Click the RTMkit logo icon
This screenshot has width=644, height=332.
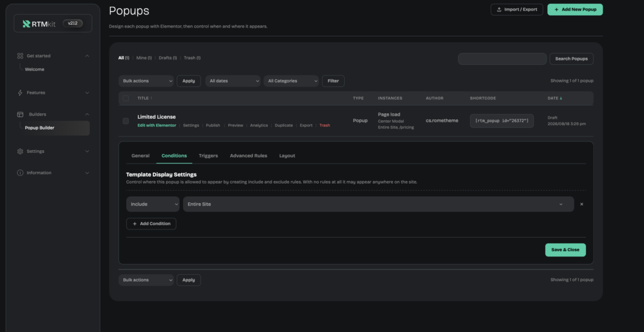(26, 24)
